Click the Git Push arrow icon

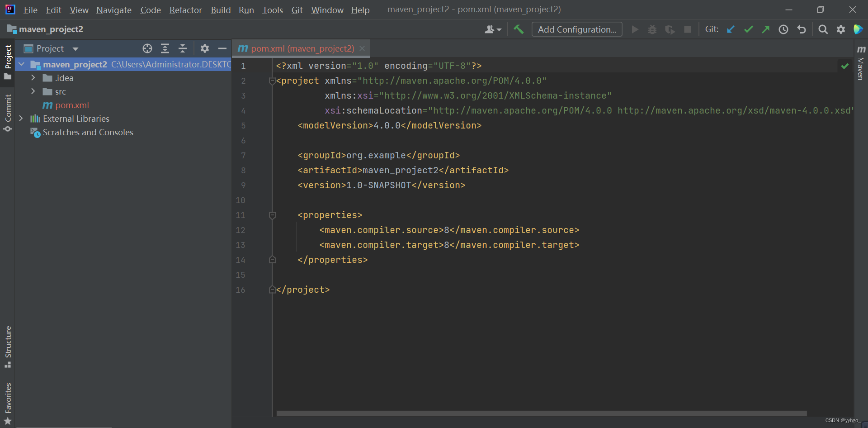[x=766, y=29]
